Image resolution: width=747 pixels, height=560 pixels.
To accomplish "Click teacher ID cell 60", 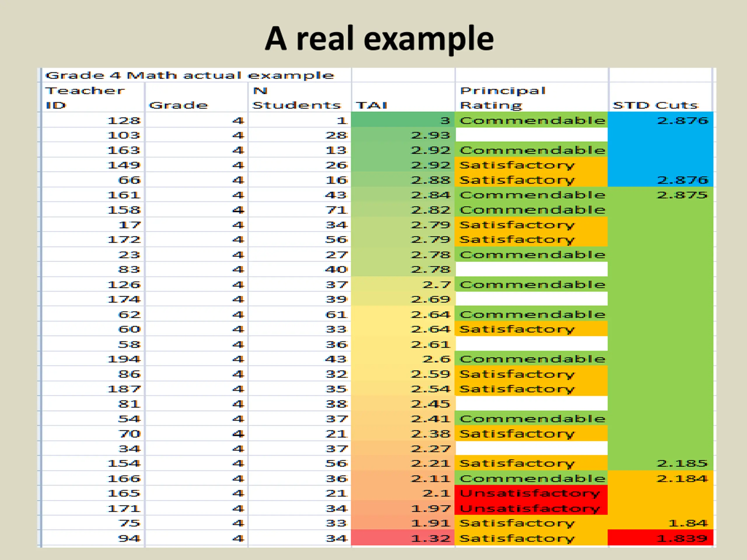I will [93, 329].
